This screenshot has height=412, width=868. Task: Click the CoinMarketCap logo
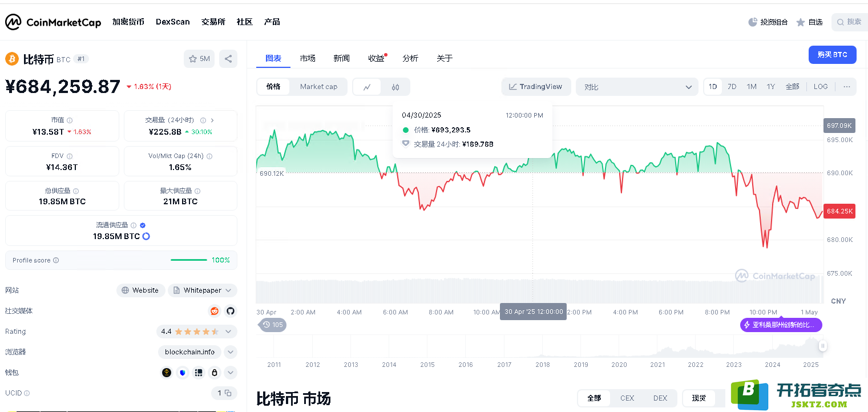tap(53, 22)
